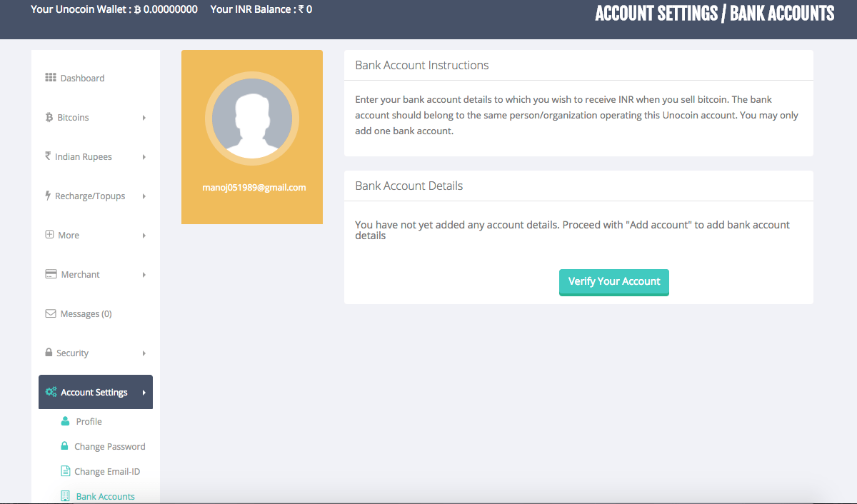Click the credit card Merchant icon
Image resolution: width=857 pixels, height=504 pixels.
51,274
